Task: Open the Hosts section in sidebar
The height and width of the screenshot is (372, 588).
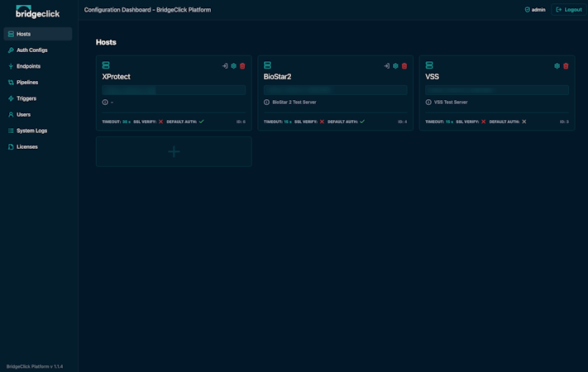Action: 38,34
